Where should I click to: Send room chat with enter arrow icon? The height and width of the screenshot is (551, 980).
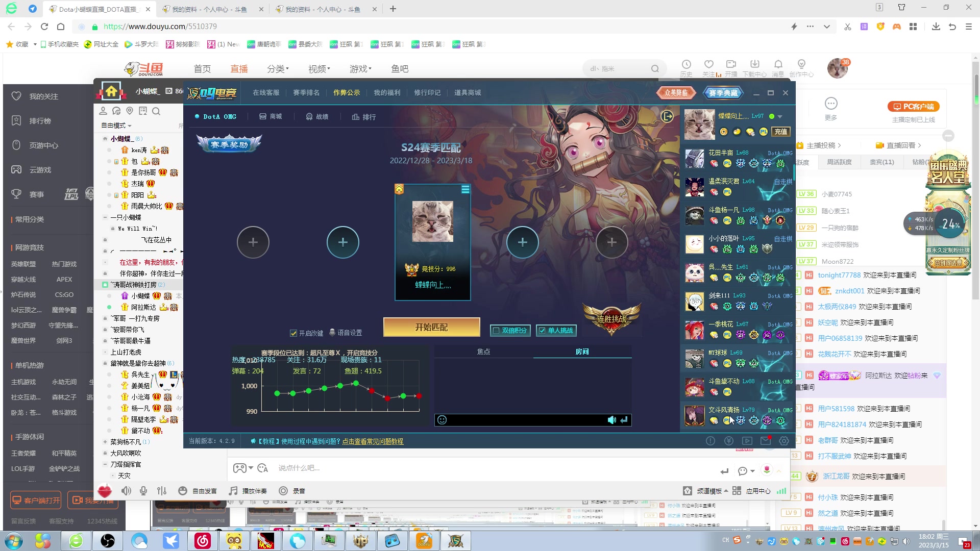click(624, 420)
